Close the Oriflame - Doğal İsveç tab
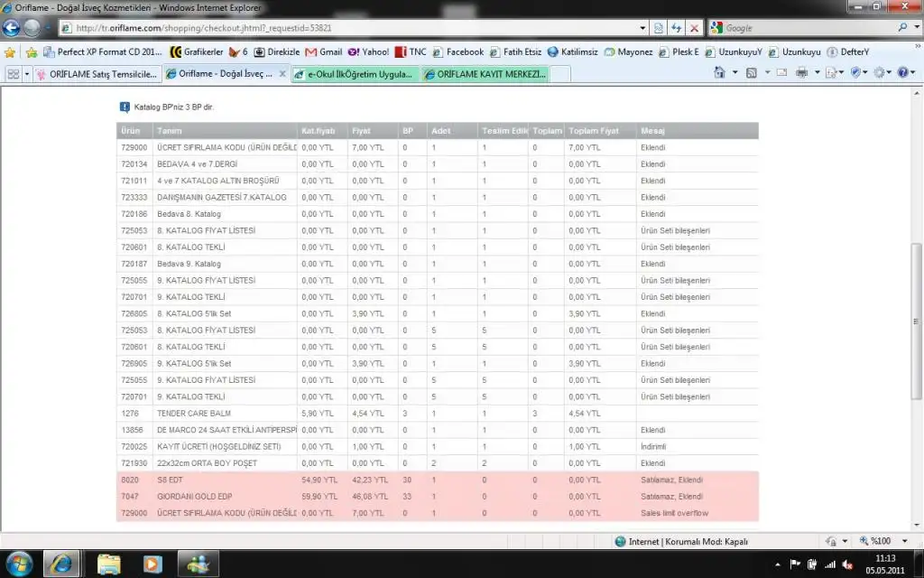Screen dimensions: 924x578 (x=282, y=74)
